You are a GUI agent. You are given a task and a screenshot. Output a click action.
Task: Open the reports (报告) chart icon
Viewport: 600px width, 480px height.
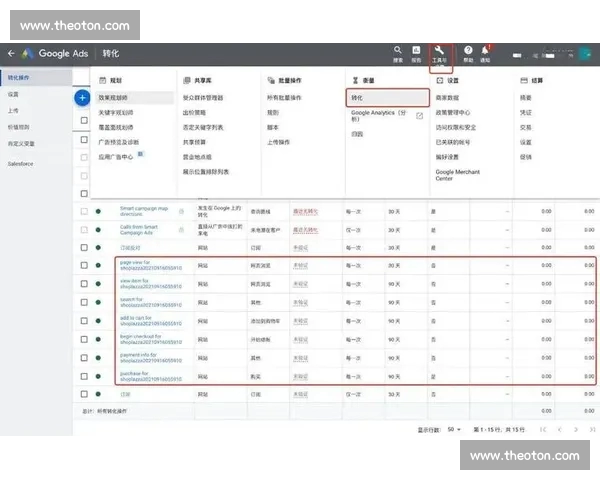tap(418, 51)
